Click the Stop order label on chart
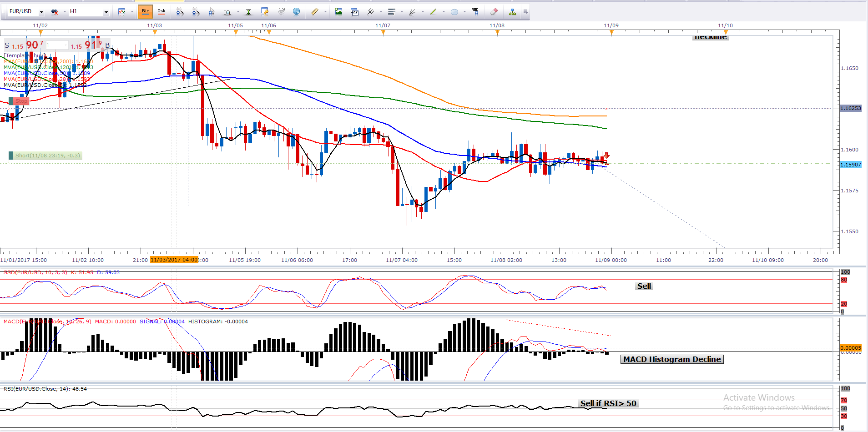The width and height of the screenshot is (868, 432). pos(21,101)
